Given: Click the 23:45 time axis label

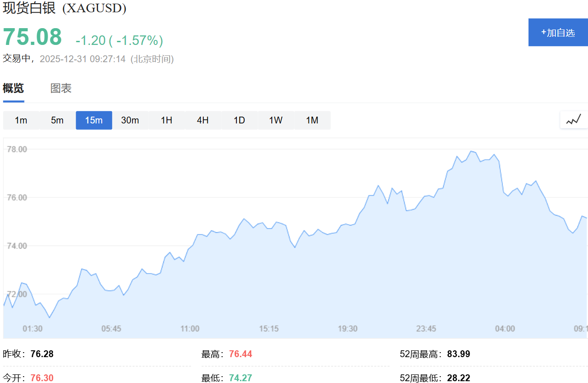Looking at the screenshot, I should (x=426, y=329).
